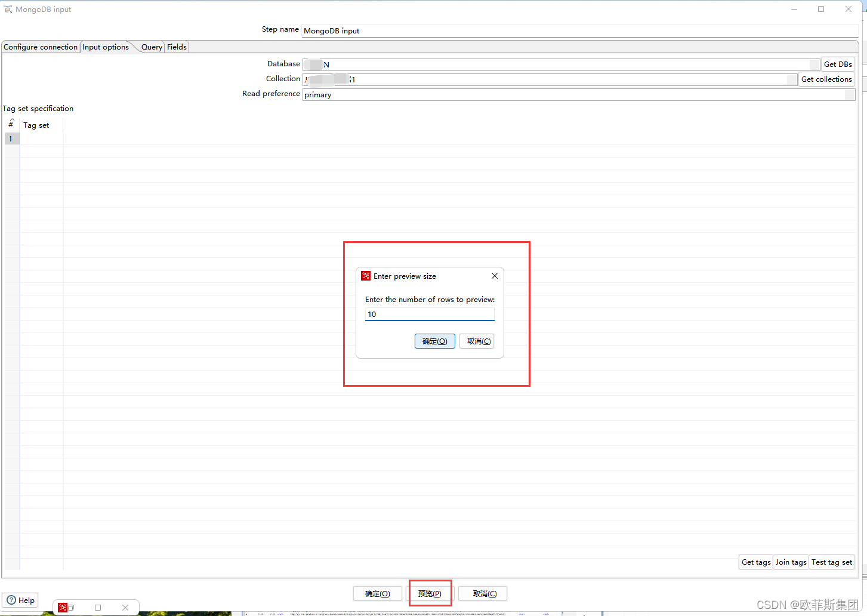
Task: Minimize the MongoDB input window
Action: point(794,9)
